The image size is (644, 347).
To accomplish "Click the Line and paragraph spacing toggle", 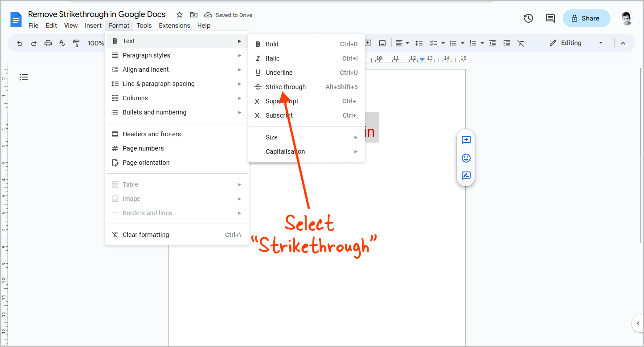I will point(418,43).
